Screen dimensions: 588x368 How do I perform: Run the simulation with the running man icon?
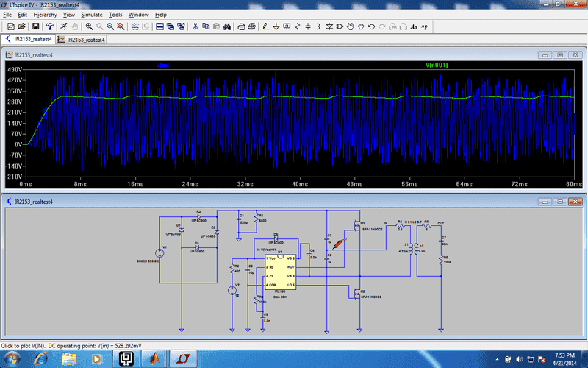[64, 26]
